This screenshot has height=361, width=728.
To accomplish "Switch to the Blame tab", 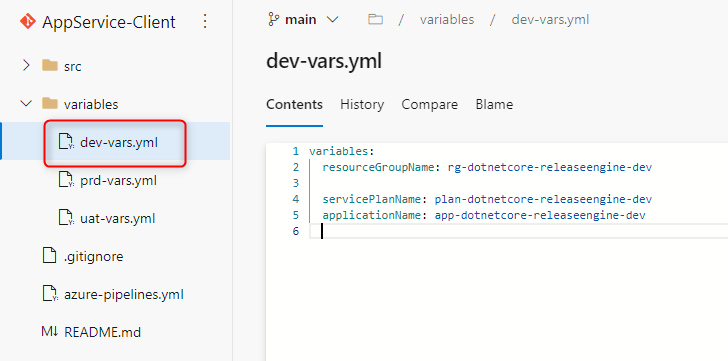I will point(494,104).
